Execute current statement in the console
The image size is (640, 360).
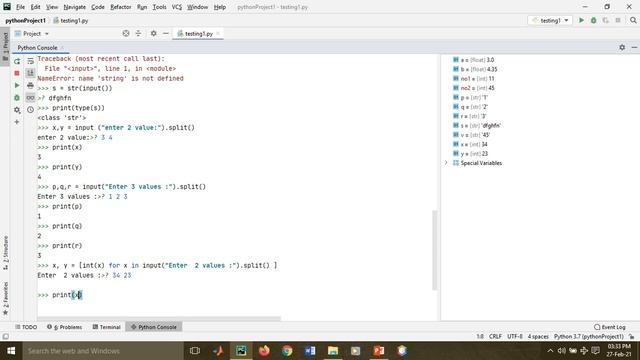tap(17, 85)
